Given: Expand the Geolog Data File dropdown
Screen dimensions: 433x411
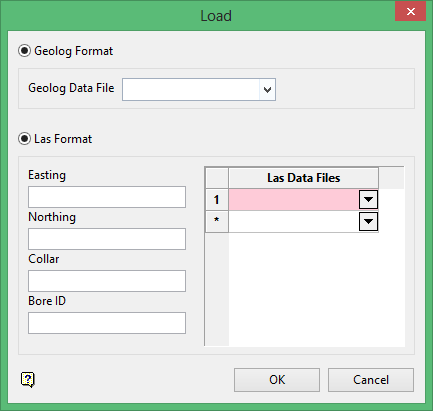Looking at the screenshot, I should point(267,89).
